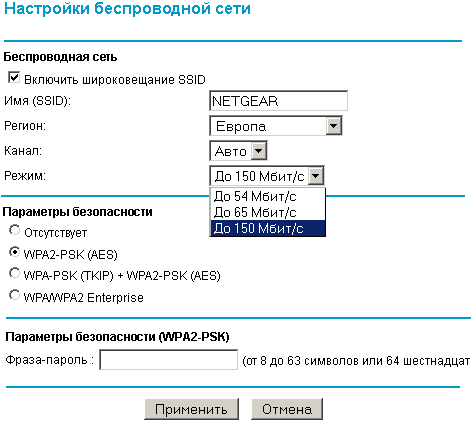Choose WPA-PSK (TKIP) + WPA2-PSK (AES)
Viewport: 471px width, 424px height.
click(x=14, y=273)
